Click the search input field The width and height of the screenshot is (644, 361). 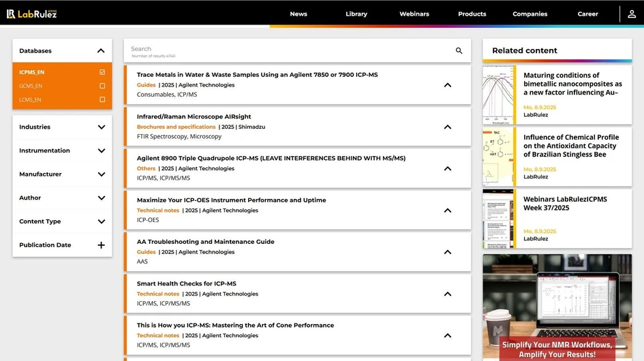[286, 51]
